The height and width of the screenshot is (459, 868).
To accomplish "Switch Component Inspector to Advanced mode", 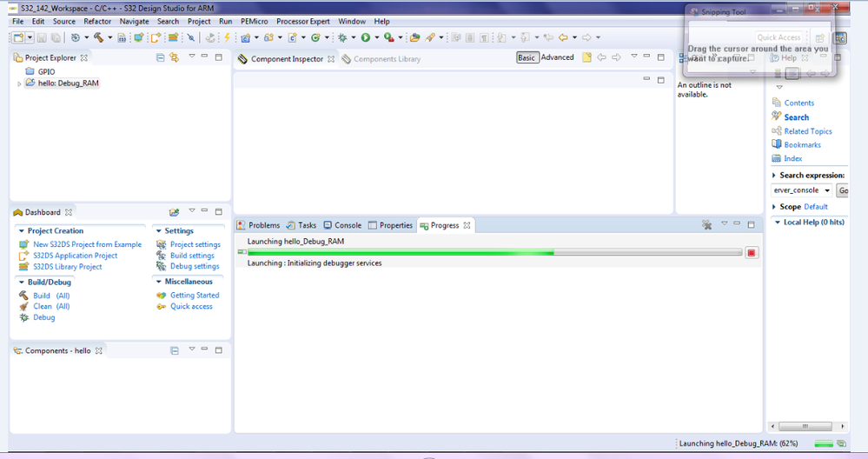I will pyautogui.click(x=558, y=57).
